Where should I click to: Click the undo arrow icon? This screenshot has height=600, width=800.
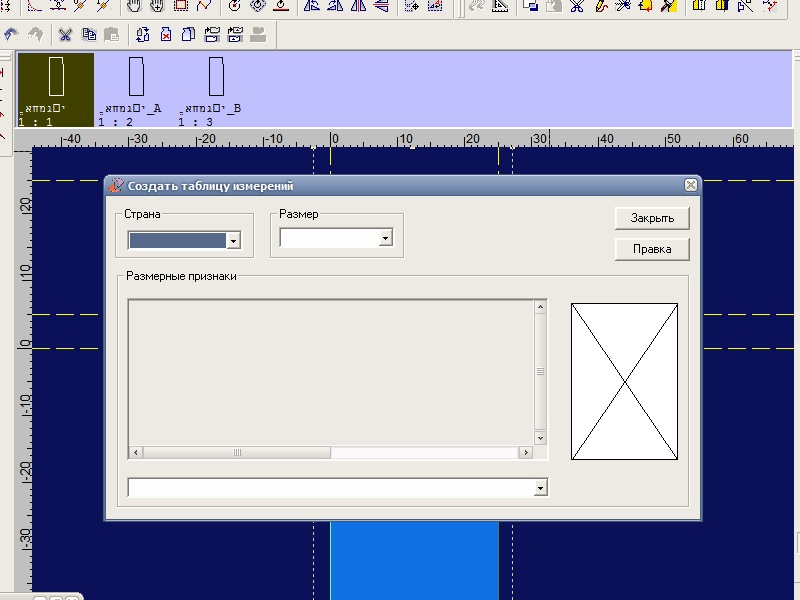(x=11, y=35)
